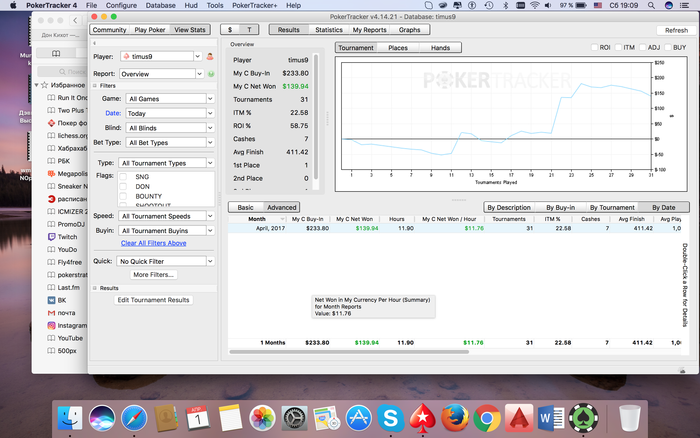700x438 pixels.
Task: Switch to the My Reports tab
Action: click(x=369, y=30)
